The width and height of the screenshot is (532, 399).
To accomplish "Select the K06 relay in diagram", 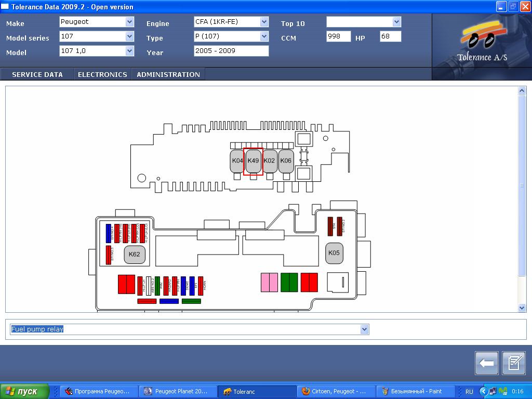I will 286,161.
